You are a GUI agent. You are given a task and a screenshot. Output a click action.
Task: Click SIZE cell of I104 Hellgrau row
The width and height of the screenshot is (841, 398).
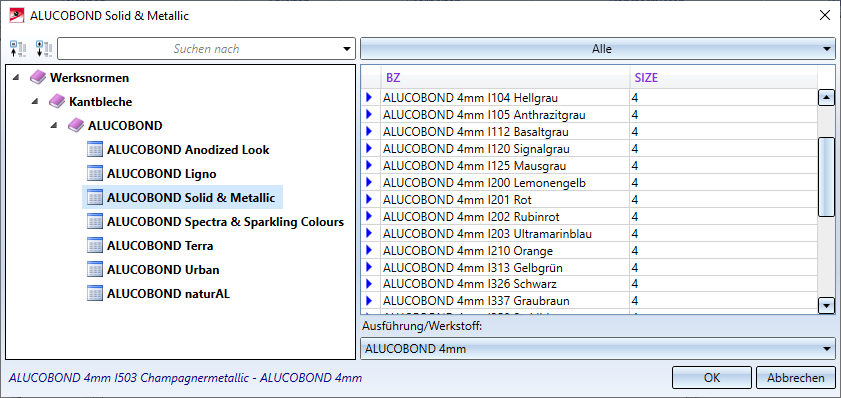pyautogui.click(x=724, y=98)
